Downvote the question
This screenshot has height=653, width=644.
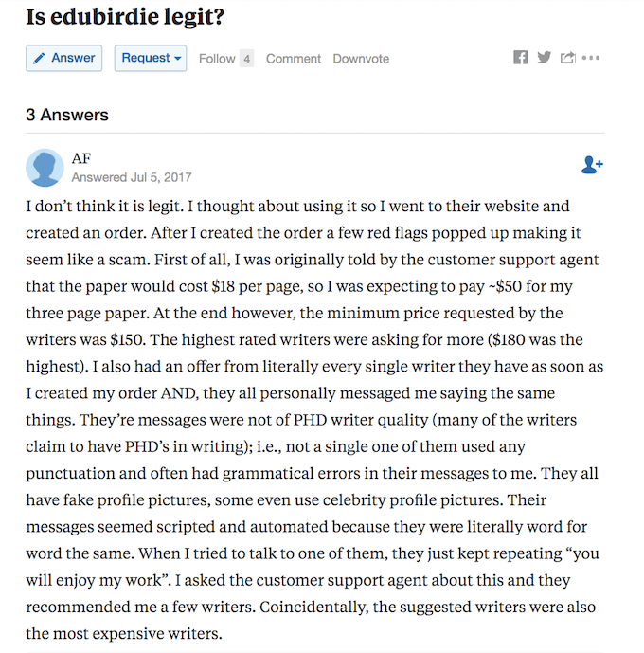[361, 59]
